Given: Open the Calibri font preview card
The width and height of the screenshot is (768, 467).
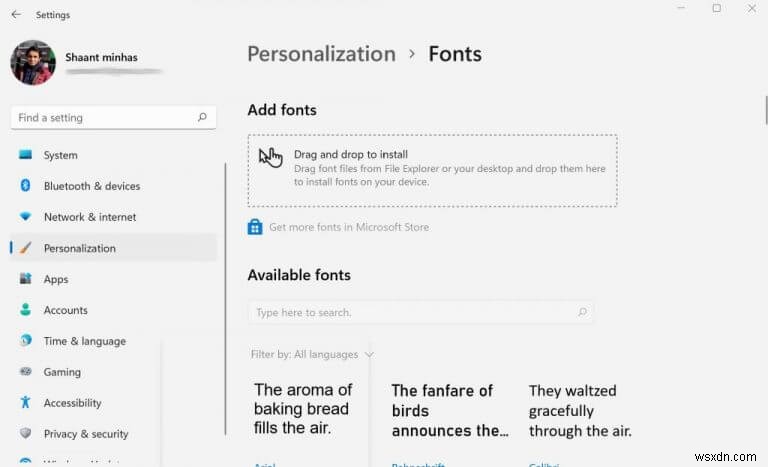Looking at the screenshot, I should tap(580, 424).
